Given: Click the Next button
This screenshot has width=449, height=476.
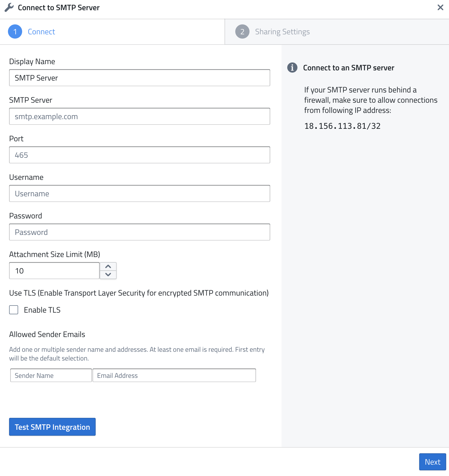Looking at the screenshot, I should coord(432,462).
